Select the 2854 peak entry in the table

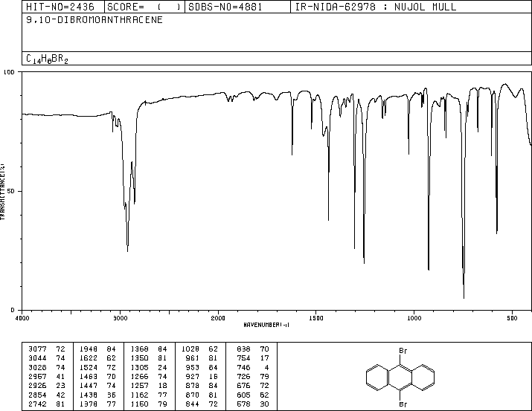[46, 395]
